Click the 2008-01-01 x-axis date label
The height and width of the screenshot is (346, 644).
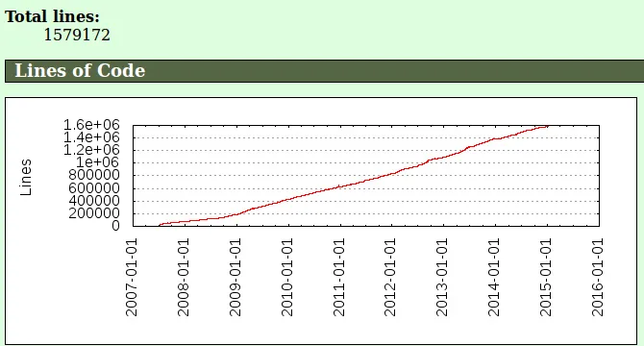point(184,278)
